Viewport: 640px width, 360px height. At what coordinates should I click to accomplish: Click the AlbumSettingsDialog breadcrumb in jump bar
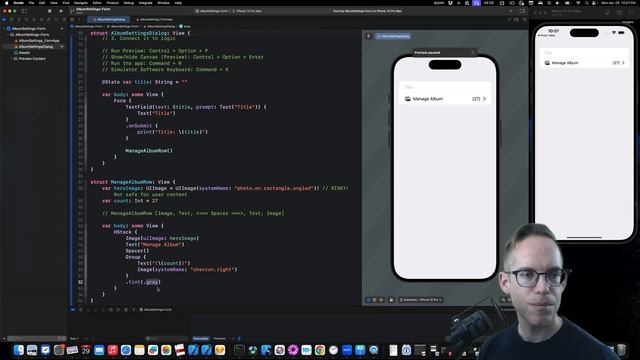point(160,26)
